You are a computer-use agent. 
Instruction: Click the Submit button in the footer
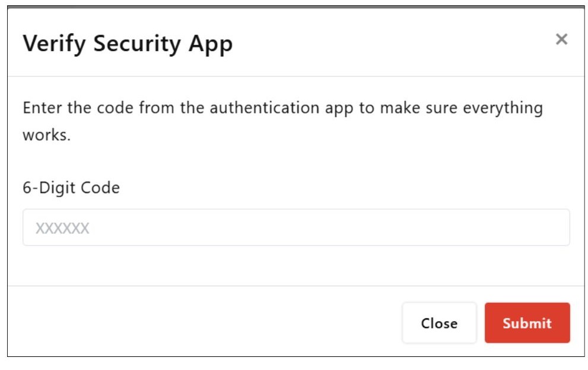pyautogui.click(x=527, y=323)
